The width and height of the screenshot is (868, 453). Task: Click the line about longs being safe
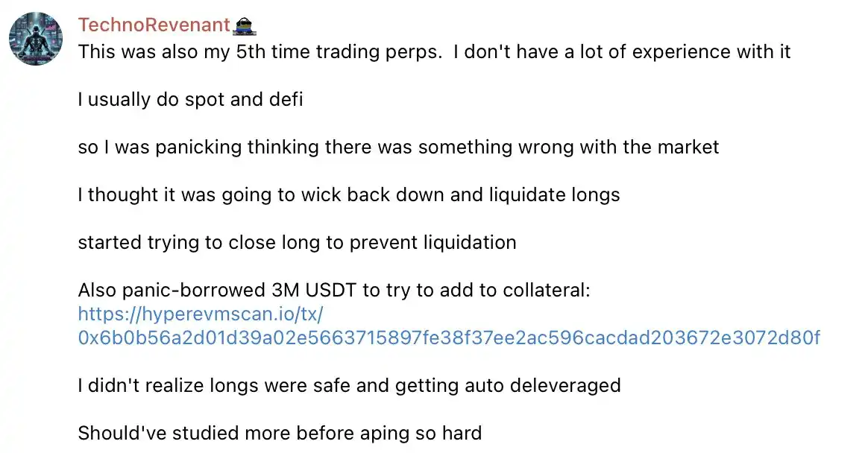[x=349, y=385]
